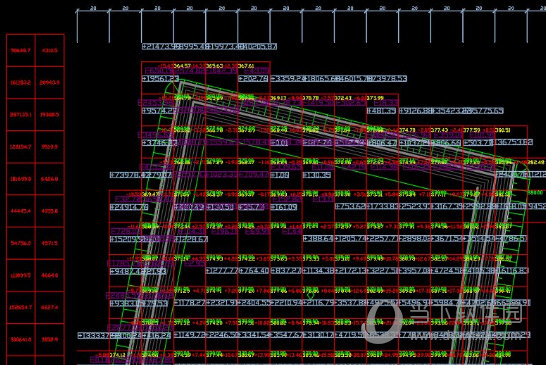The width and height of the screenshot is (546, 365).
Task: Select the yellow elevation value 365.63
Action: point(214,66)
